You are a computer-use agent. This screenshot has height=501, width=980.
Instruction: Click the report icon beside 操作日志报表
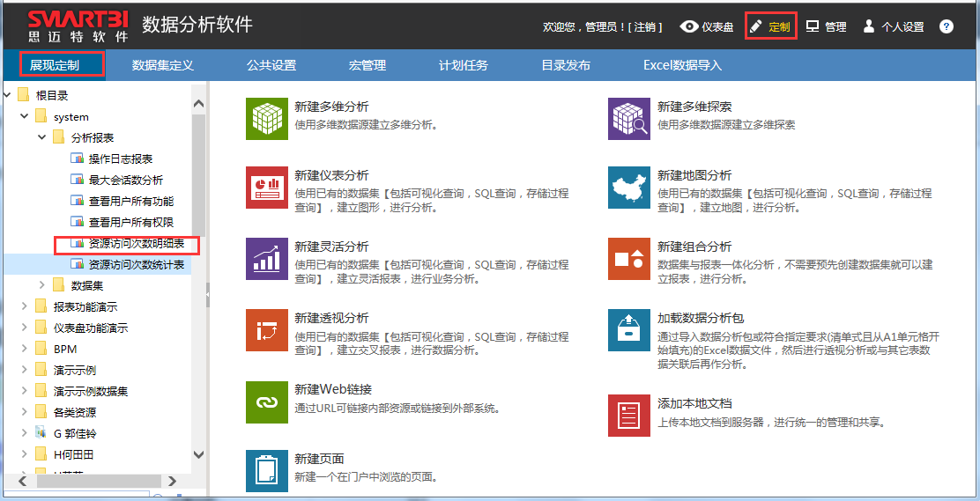(77, 158)
